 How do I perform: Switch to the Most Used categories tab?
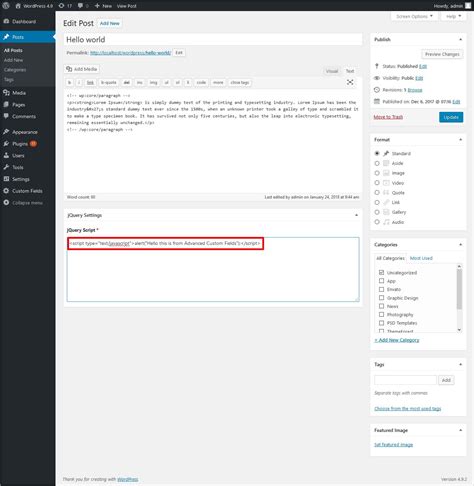(421, 258)
